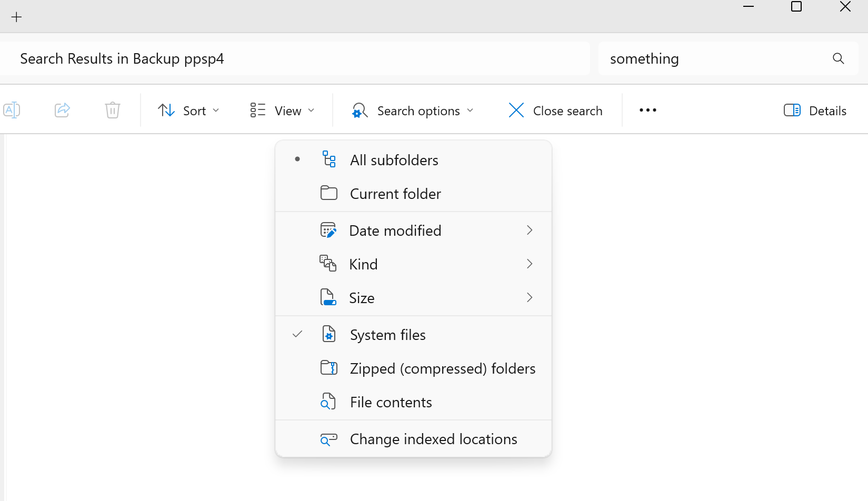Choose Change indexed locations
The height and width of the screenshot is (501, 868).
pos(413,439)
